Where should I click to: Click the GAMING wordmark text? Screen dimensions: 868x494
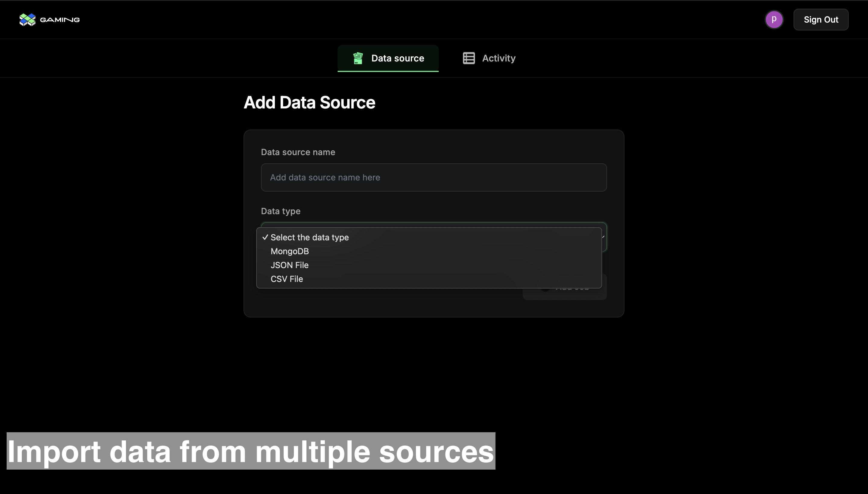click(x=60, y=20)
